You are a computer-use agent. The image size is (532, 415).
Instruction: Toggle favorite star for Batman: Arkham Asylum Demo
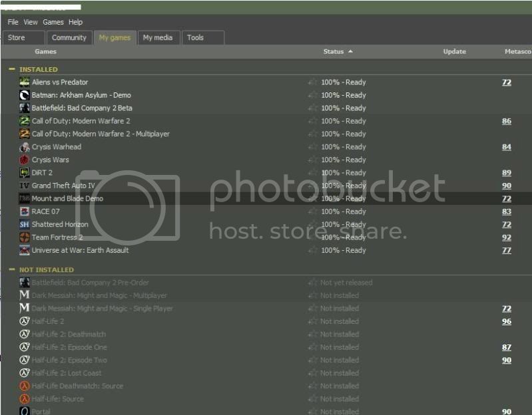coord(312,95)
